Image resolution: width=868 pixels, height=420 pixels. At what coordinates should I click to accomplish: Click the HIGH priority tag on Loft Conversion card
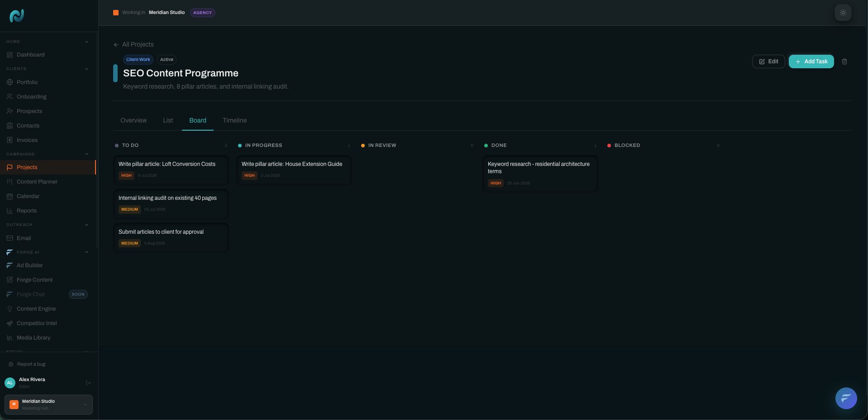click(126, 175)
